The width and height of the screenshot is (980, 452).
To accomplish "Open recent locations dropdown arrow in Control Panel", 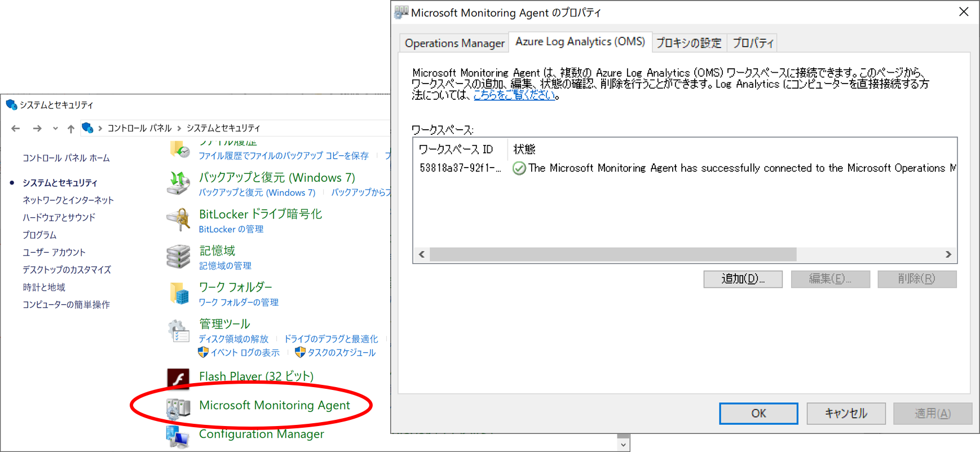I will pyautogui.click(x=55, y=129).
